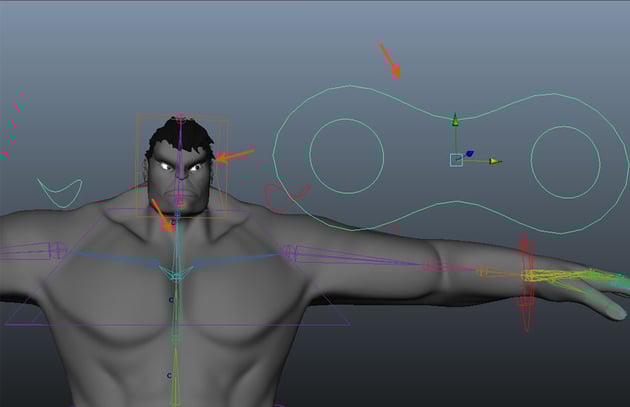Select the right circular eye control curve
Viewport: 630px width, 407px height.
[x=565, y=162]
